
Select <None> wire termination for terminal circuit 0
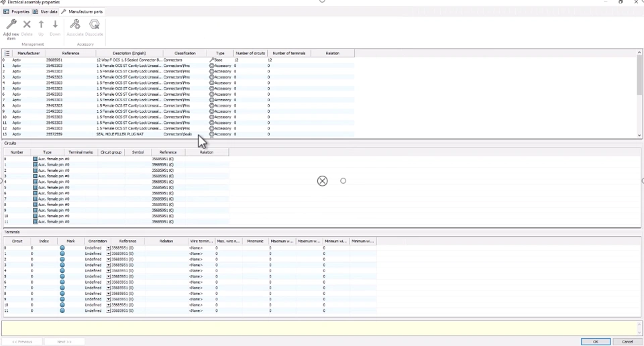[x=195, y=248]
